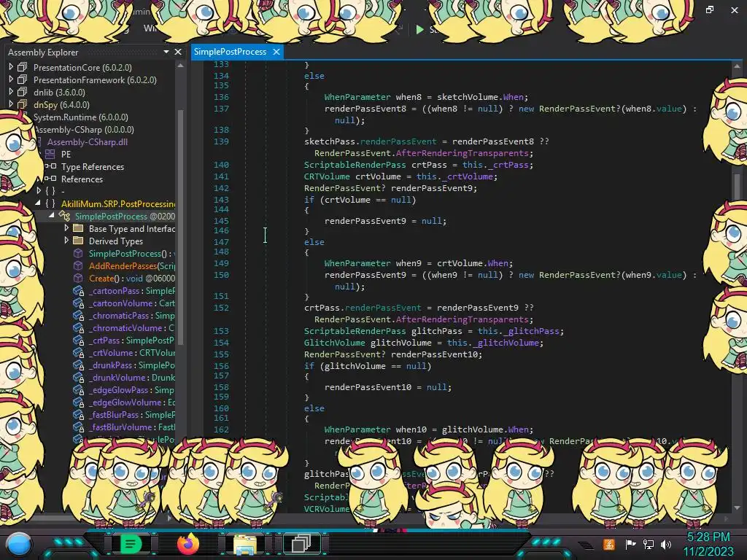747x560 pixels.
Task: Click the Derived Types folder icon
Action: [78, 241]
